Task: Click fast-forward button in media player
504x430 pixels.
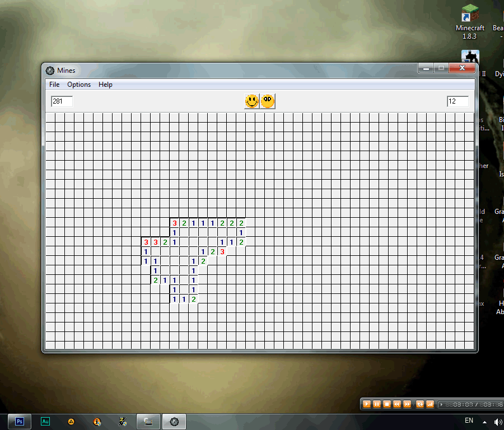Action: 407,404
